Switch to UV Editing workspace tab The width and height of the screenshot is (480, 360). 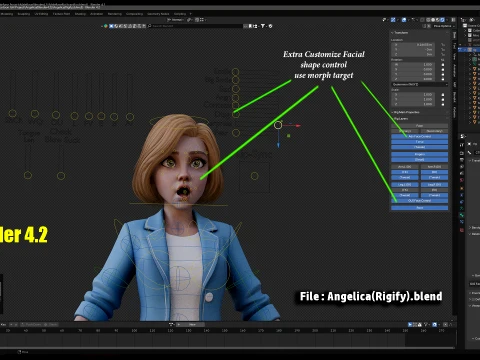41,14
